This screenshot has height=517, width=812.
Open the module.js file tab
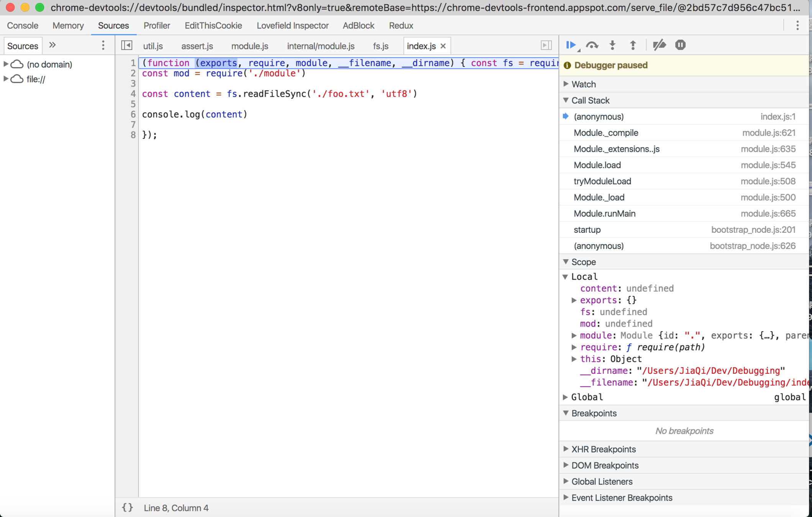249,46
